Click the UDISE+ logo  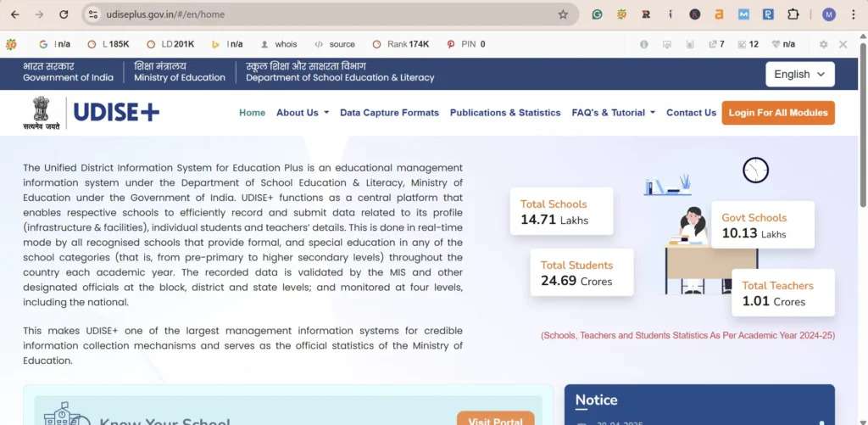click(116, 113)
